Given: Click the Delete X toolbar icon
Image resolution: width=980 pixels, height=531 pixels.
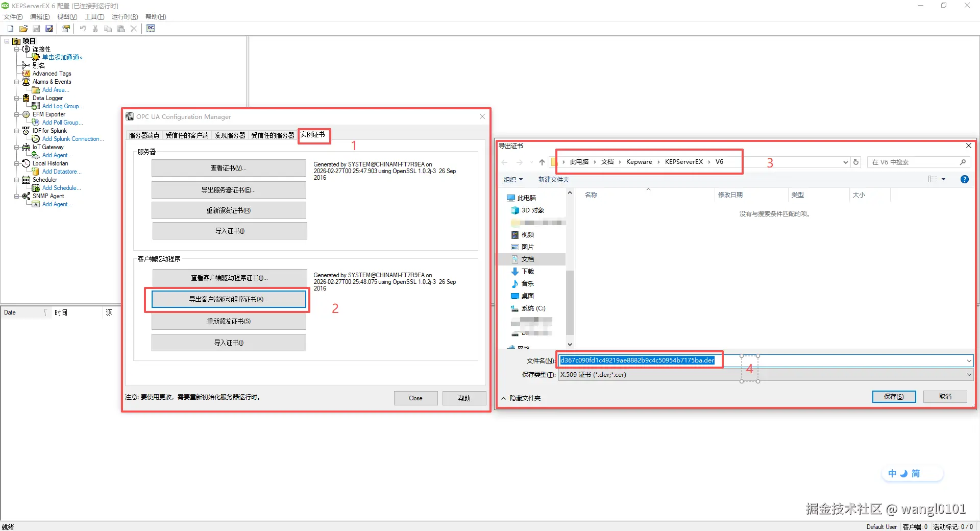Looking at the screenshot, I should pos(134,29).
